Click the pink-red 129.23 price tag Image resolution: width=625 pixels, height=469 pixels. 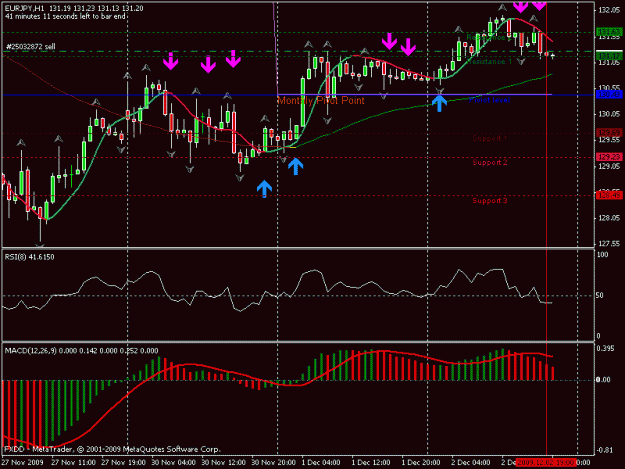tap(609, 157)
